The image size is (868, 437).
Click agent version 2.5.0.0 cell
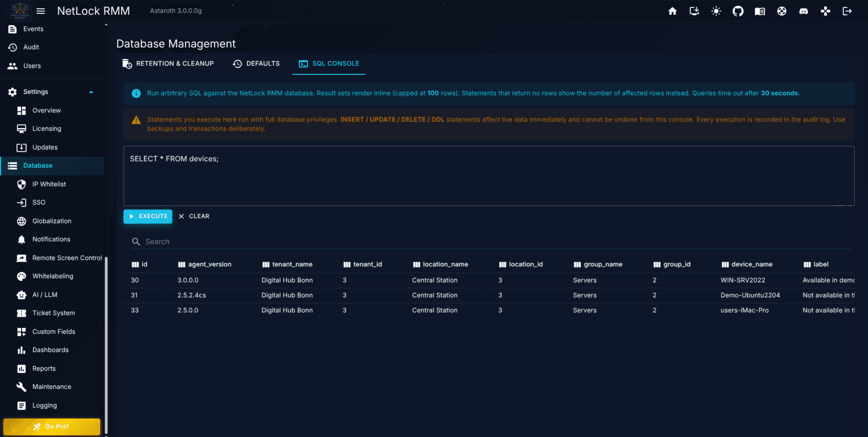coord(188,310)
